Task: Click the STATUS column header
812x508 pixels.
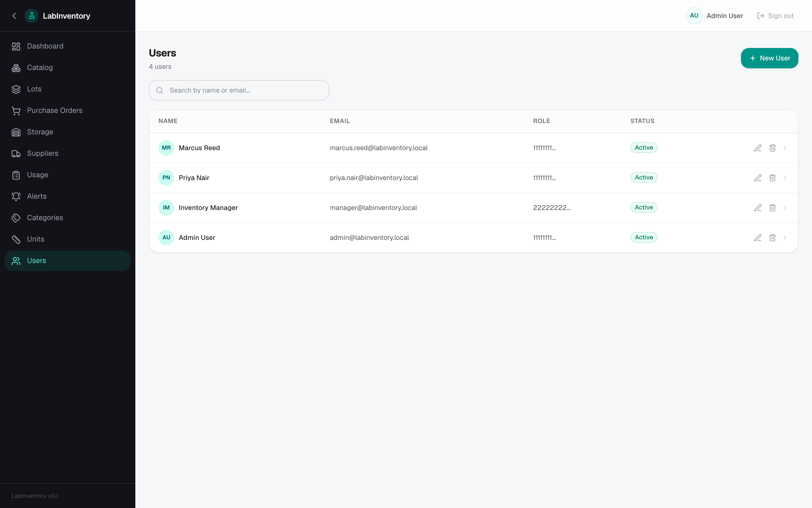Action: point(642,121)
